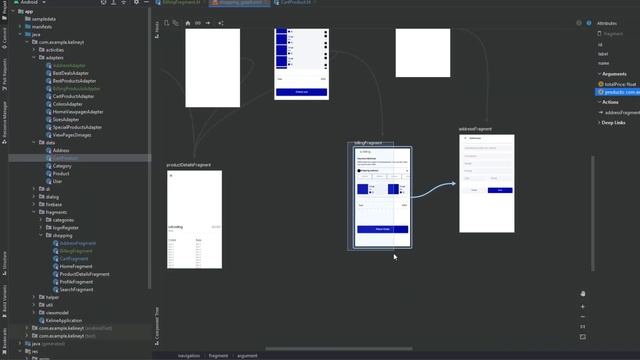Image resolution: width=640 pixels, height=360 pixels.
Task: Click the add action arrow icon
Action: pyautogui.click(x=208, y=23)
